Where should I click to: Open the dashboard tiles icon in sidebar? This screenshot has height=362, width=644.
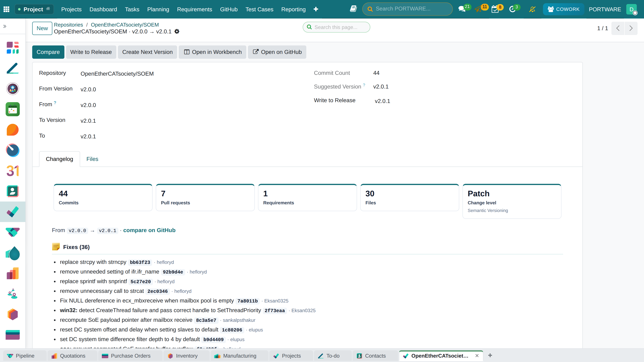pyautogui.click(x=12, y=47)
